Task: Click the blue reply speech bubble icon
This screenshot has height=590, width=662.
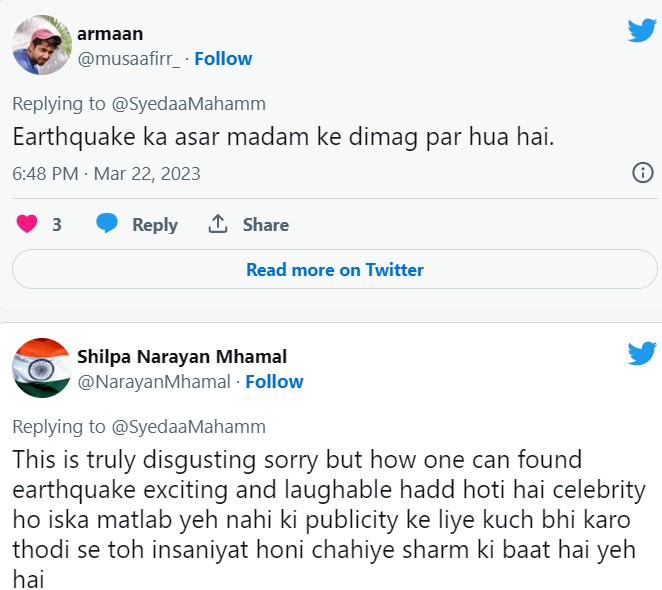Action: click(x=107, y=224)
